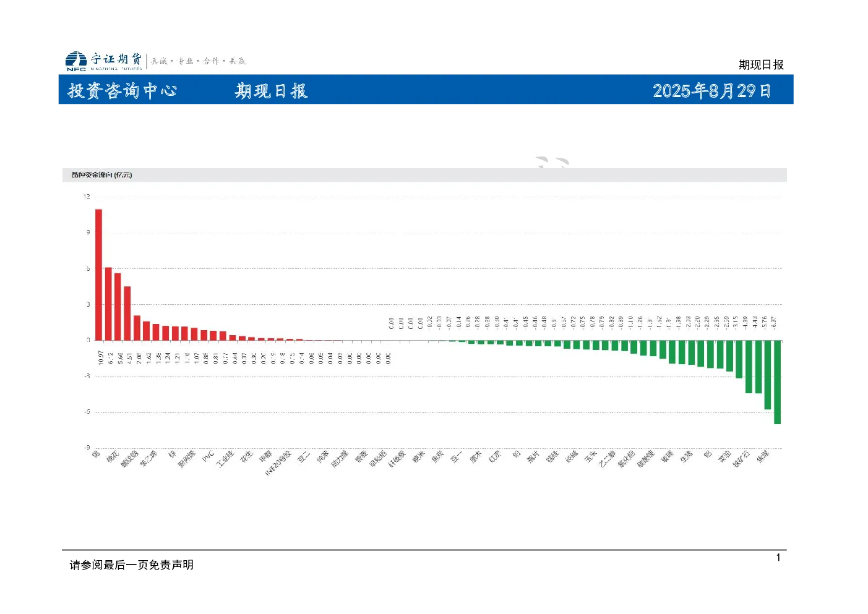
Task: Click the 1.07 value label
Action: (197, 357)
